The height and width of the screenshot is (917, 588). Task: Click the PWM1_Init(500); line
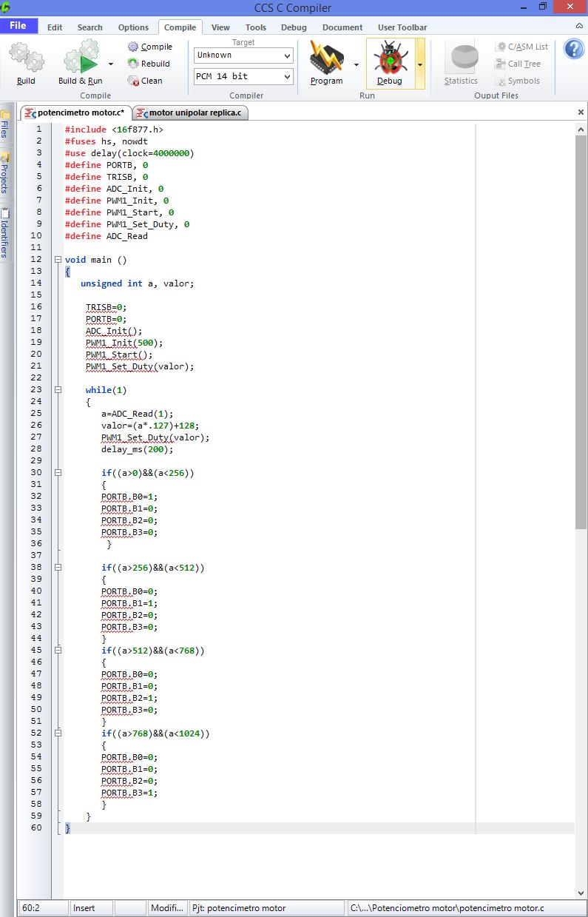[x=124, y=343]
